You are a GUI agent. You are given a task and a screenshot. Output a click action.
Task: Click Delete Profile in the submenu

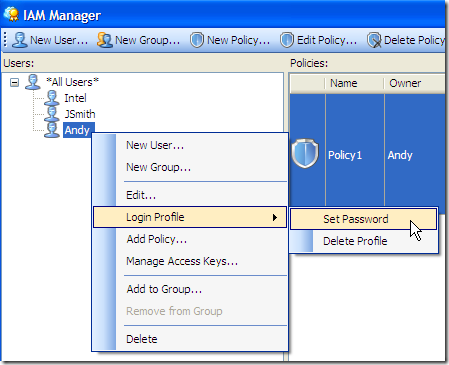click(x=363, y=241)
